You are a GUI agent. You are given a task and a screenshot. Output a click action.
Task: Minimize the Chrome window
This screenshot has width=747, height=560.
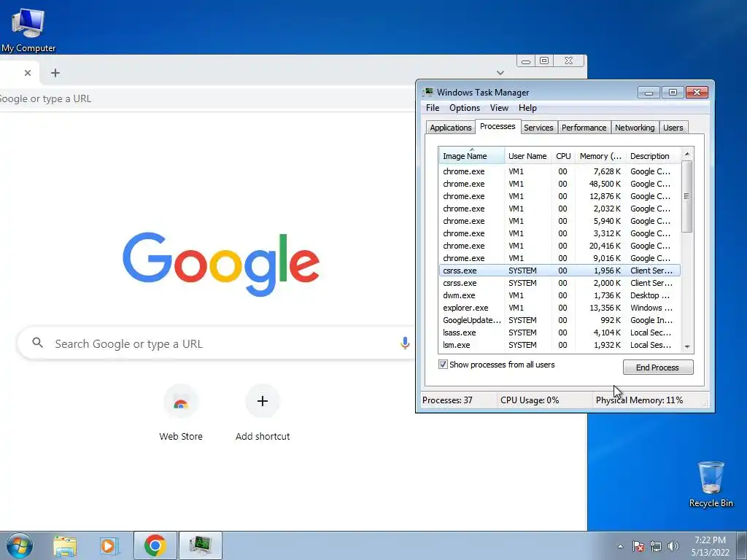(526, 61)
